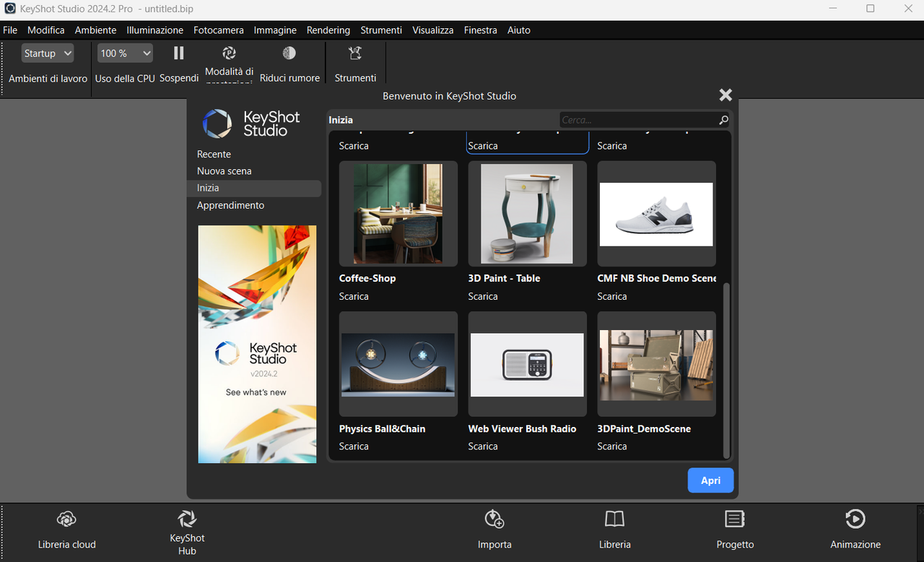The image size is (924, 562).
Task: Open the Rendering menu
Action: [328, 30]
